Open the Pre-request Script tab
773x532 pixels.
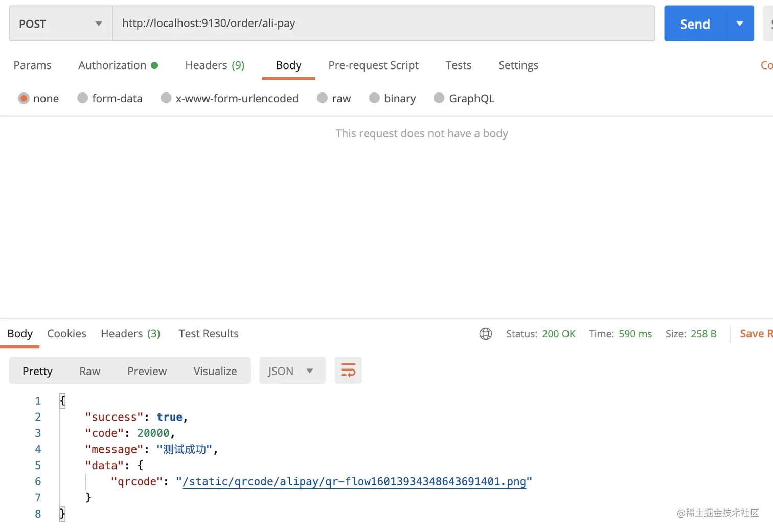[373, 65]
